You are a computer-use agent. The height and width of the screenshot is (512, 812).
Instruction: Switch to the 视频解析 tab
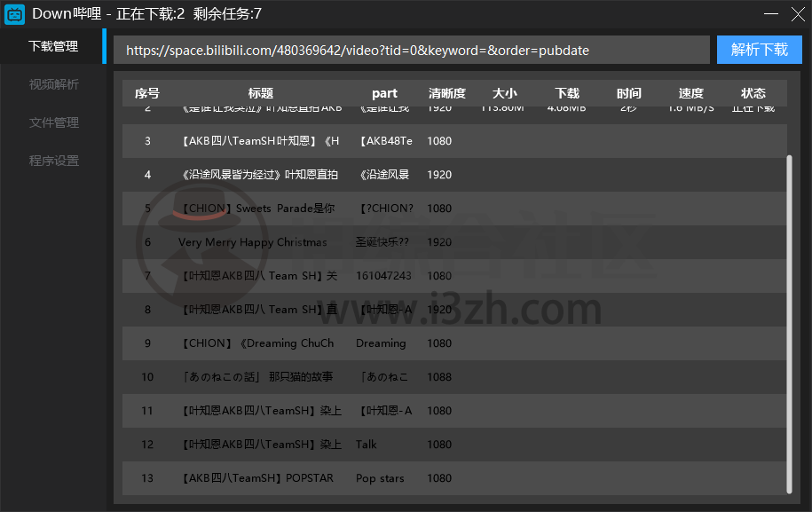tap(53, 84)
